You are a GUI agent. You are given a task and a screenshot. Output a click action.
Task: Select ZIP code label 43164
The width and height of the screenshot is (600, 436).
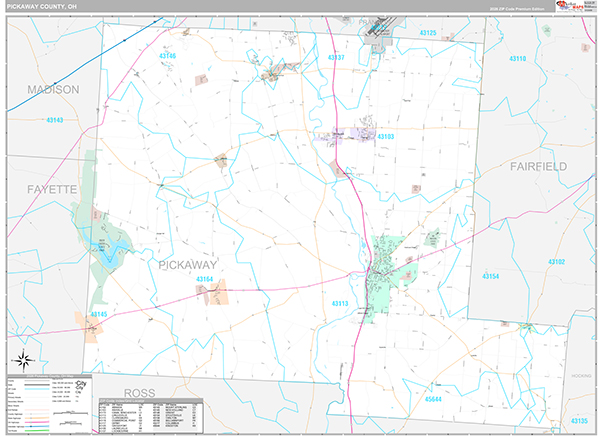[205, 279]
